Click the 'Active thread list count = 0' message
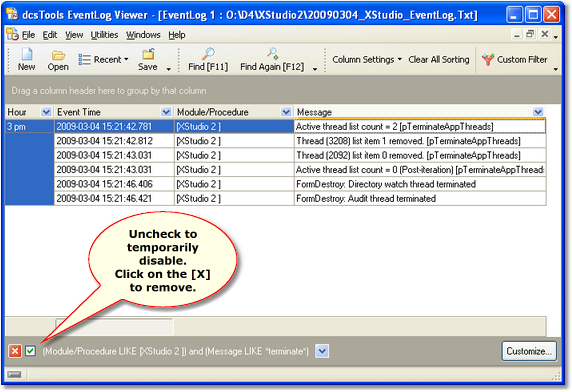 click(420, 170)
